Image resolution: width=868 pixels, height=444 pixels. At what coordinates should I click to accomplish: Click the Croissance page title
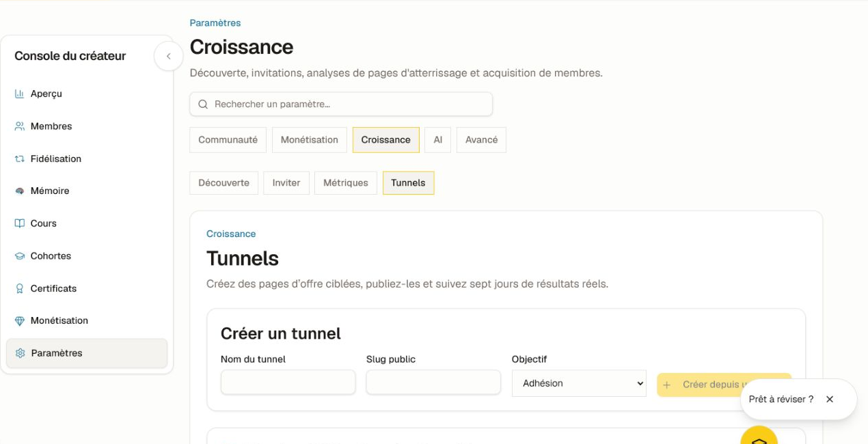[241, 47]
